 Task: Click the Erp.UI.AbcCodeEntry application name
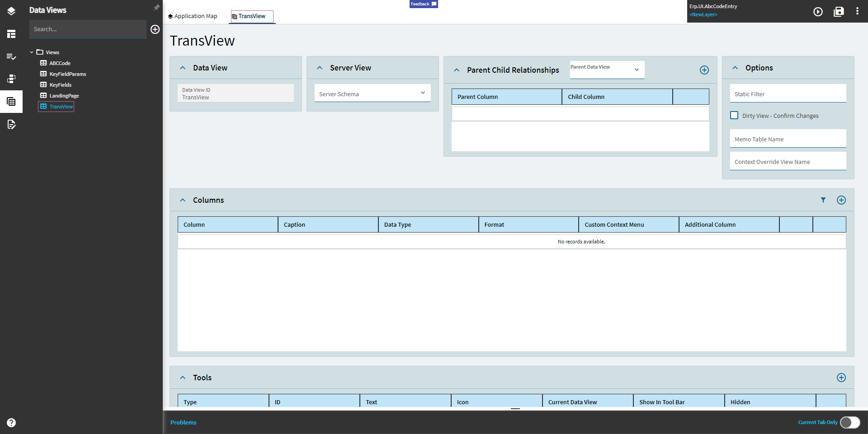tap(713, 6)
